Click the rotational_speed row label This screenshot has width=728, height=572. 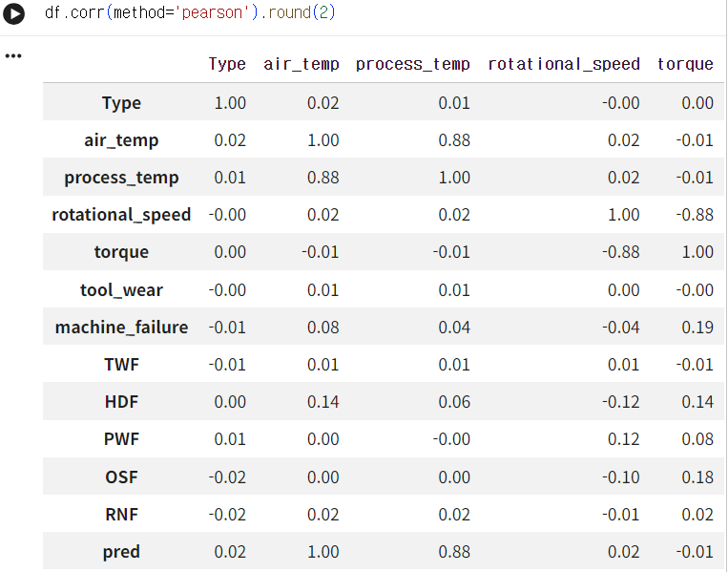121,215
